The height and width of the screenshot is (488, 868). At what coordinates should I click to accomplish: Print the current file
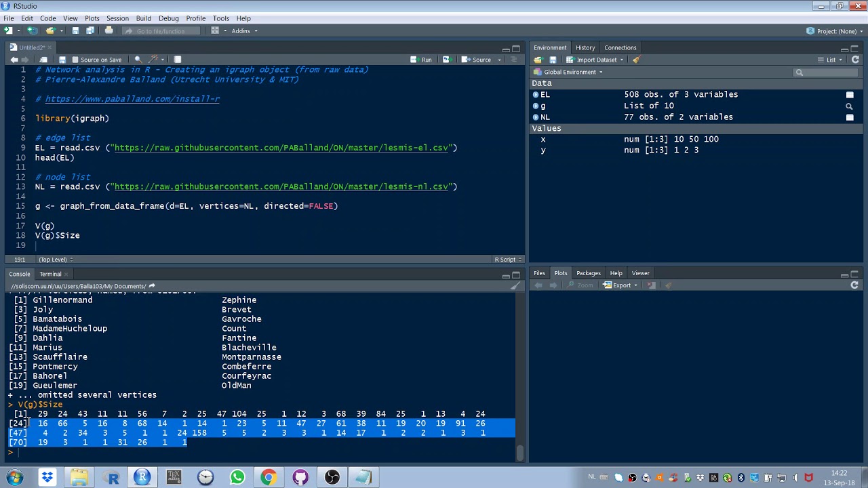pos(108,30)
